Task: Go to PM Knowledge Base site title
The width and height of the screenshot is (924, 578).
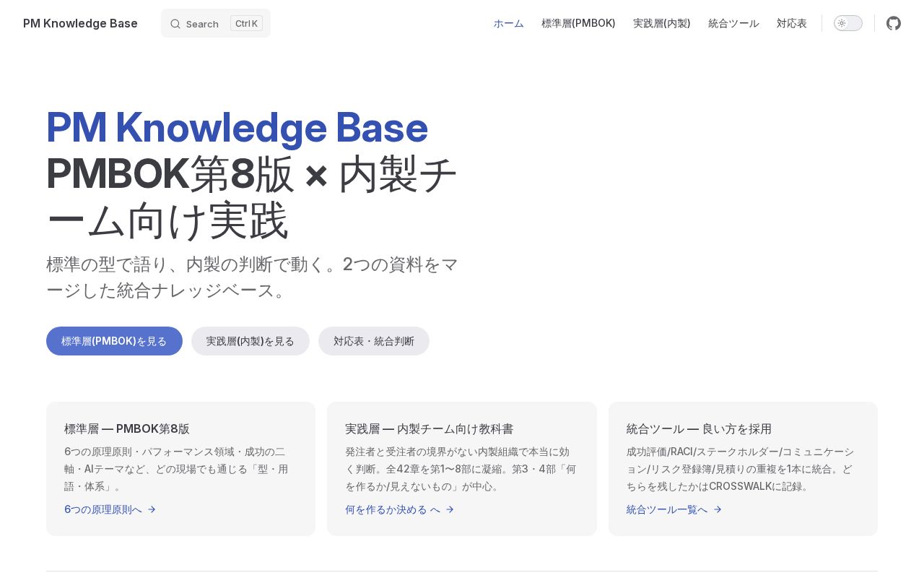Action: pyautogui.click(x=80, y=23)
